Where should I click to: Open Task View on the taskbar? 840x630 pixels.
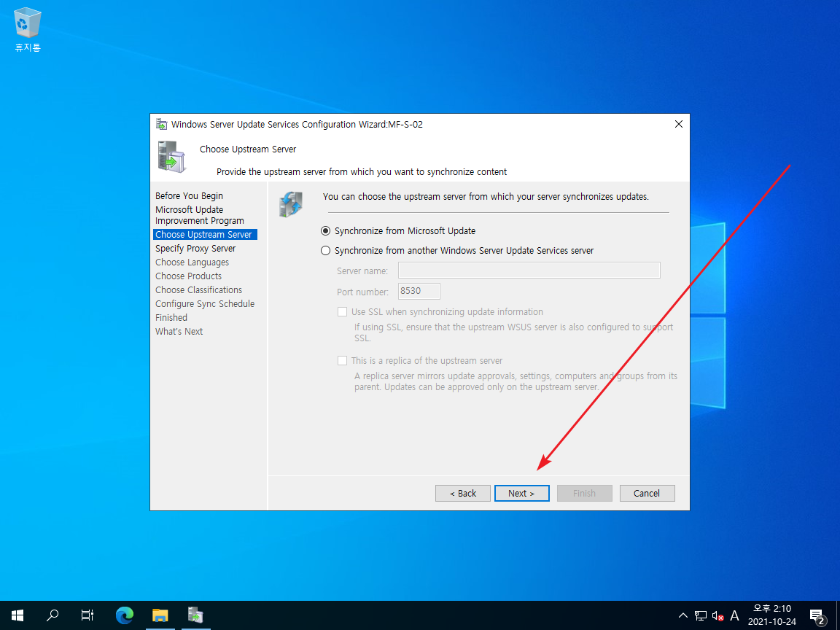tap(87, 615)
